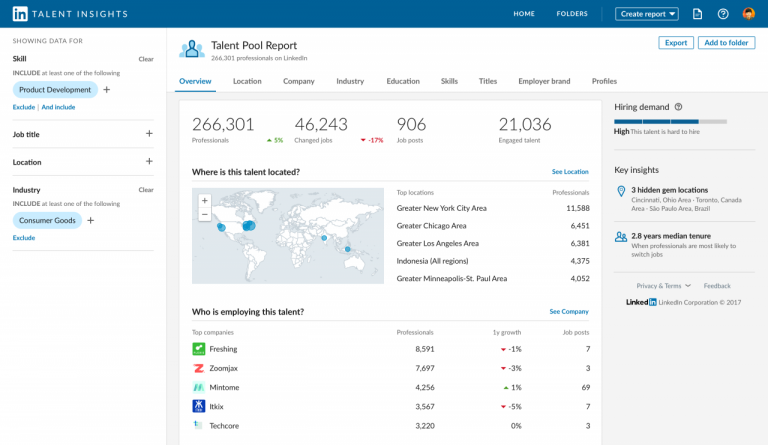Switch to the Company tab
Viewport: 768px width, 445px height.
[x=299, y=81]
